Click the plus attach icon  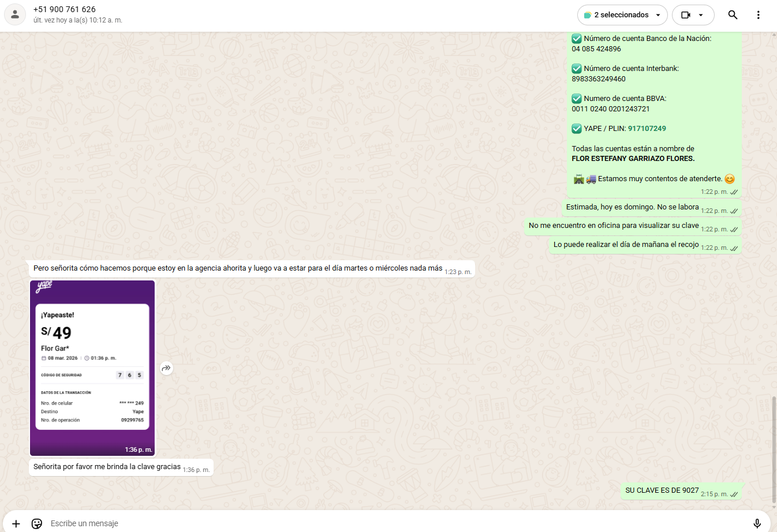pos(16,523)
